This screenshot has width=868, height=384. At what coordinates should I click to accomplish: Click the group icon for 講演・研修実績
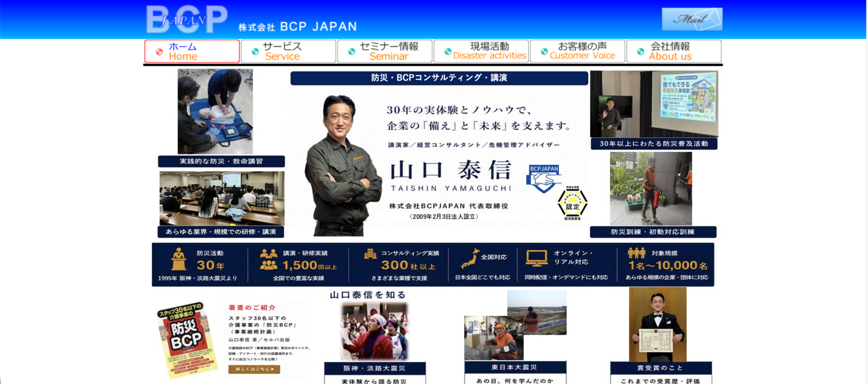[x=269, y=260]
